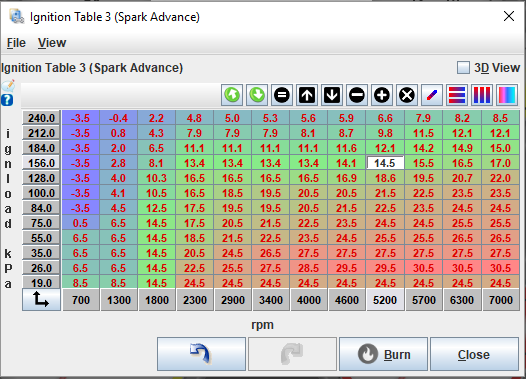Click the undo arrow button
The height and width of the screenshot is (379, 526).
201,354
